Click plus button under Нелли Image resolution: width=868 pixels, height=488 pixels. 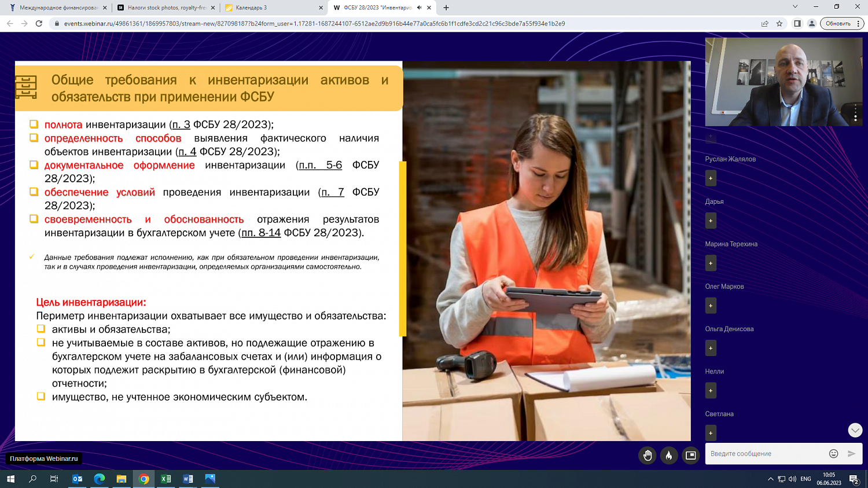click(x=711, y=391)
